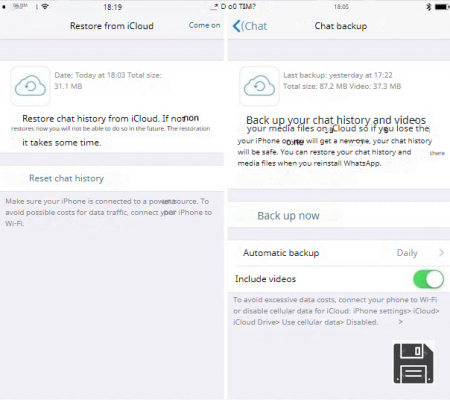The height and width of the screenshot is (400, 450).
Task: Tap Last backup: yesterday at 17:22 text
Action: coord(338,75)
